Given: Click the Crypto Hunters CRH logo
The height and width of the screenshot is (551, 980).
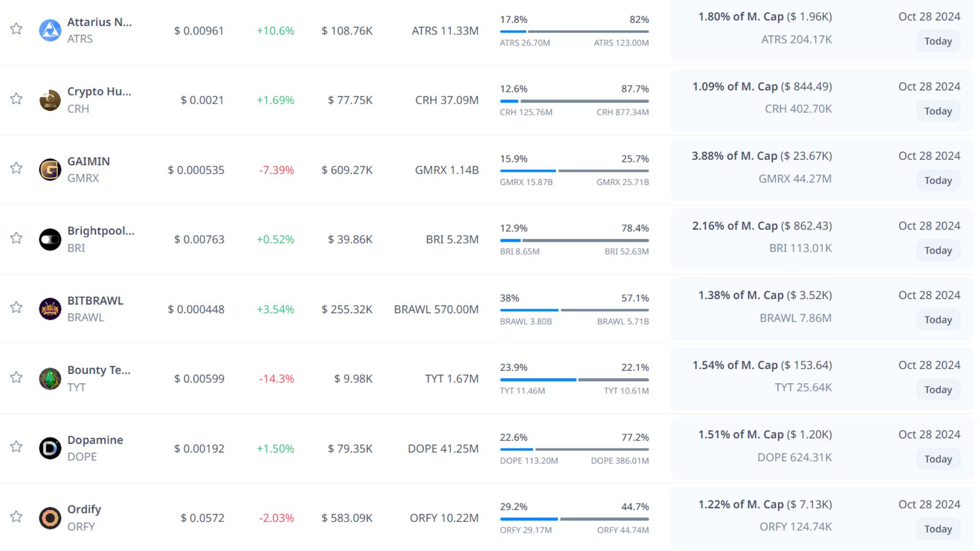Looking at the screenshot, I should [x=50, y=100].
